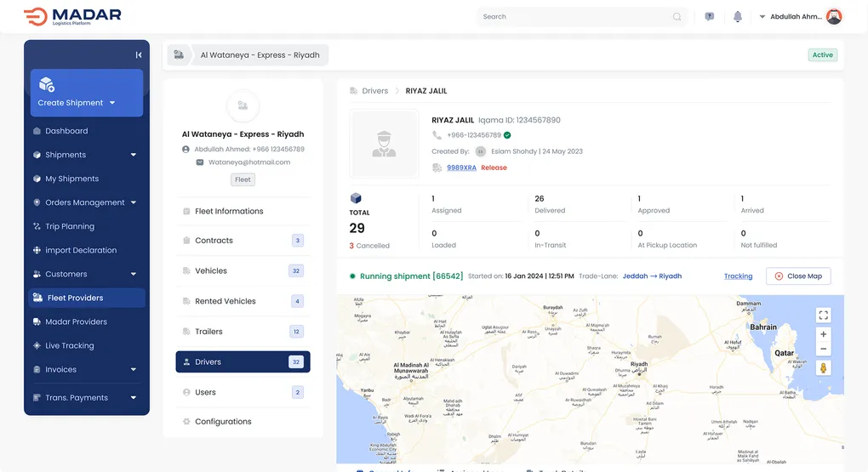This screenshot has width=868, height=472.
Task: Zoom in on the map
Action: click(x=823, y=335)
